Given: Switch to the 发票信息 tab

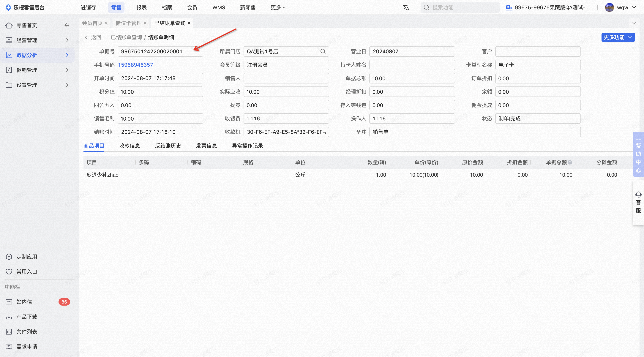Looking at the screenshot, I should [x=206, y=146].
